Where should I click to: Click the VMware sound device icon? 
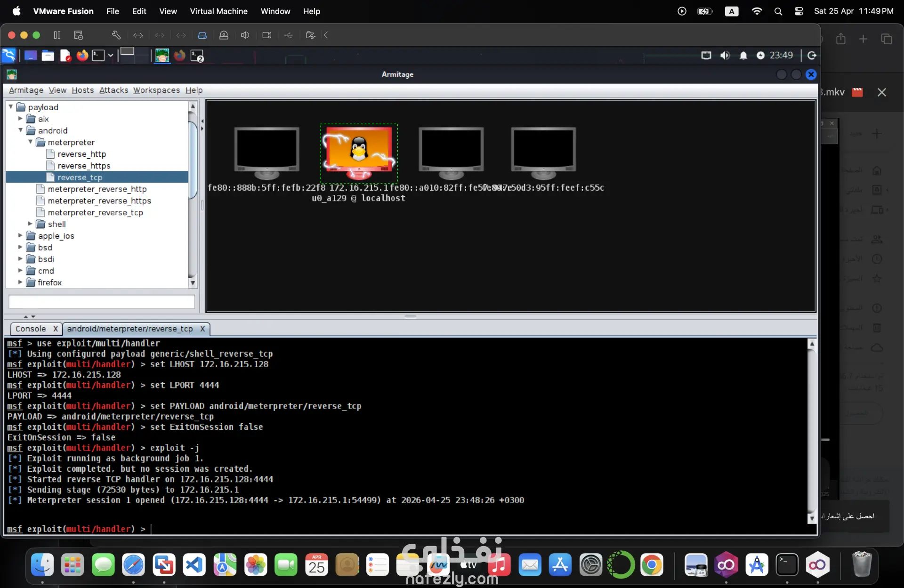245,35
